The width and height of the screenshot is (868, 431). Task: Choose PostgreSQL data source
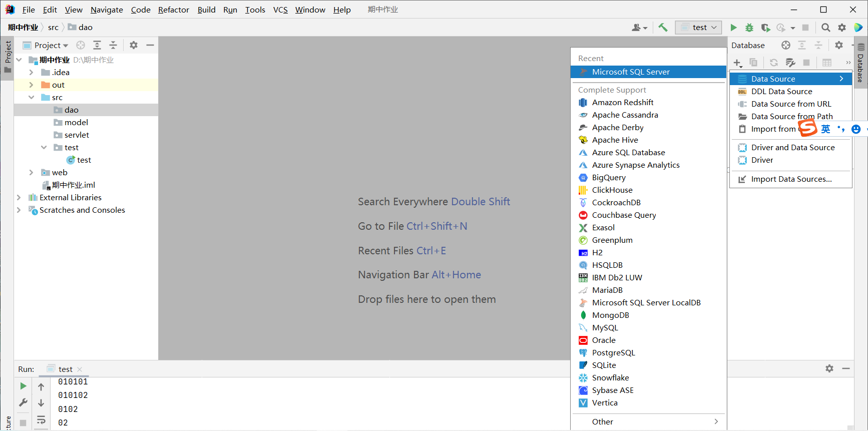[x=648, y=352]
